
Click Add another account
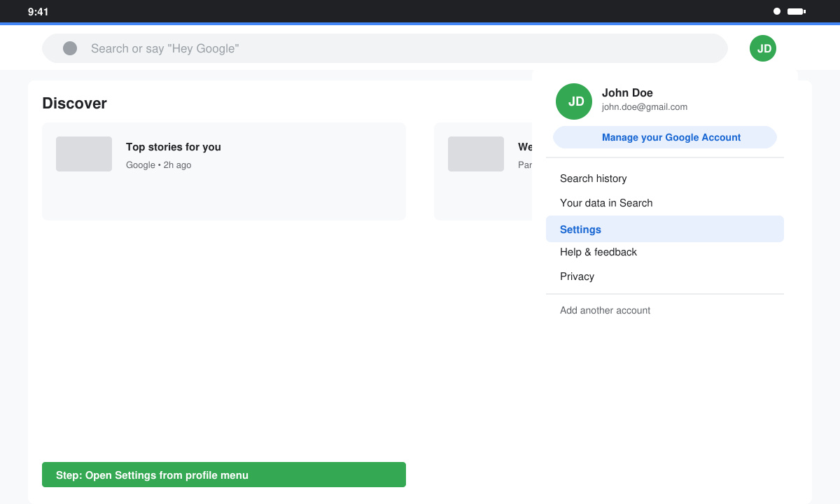605,310
